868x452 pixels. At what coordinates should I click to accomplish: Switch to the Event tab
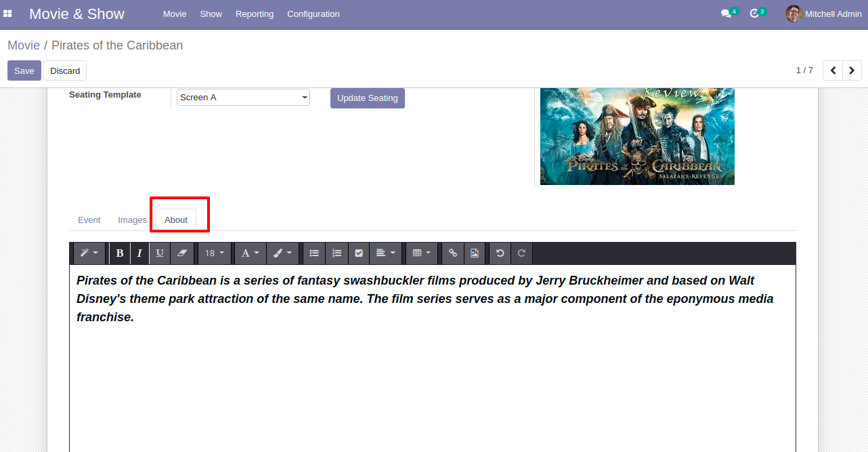point(89,220)
